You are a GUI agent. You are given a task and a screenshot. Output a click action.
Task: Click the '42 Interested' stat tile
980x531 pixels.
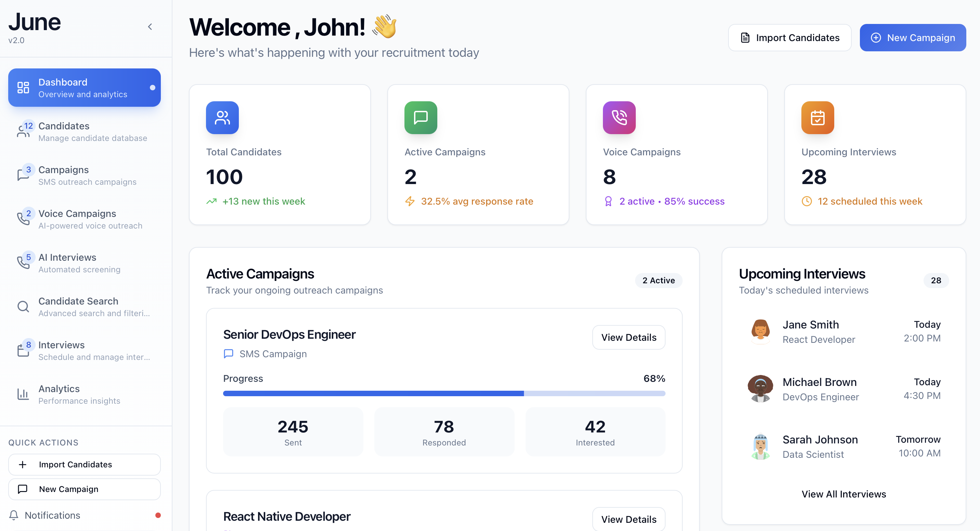(595, 432)
